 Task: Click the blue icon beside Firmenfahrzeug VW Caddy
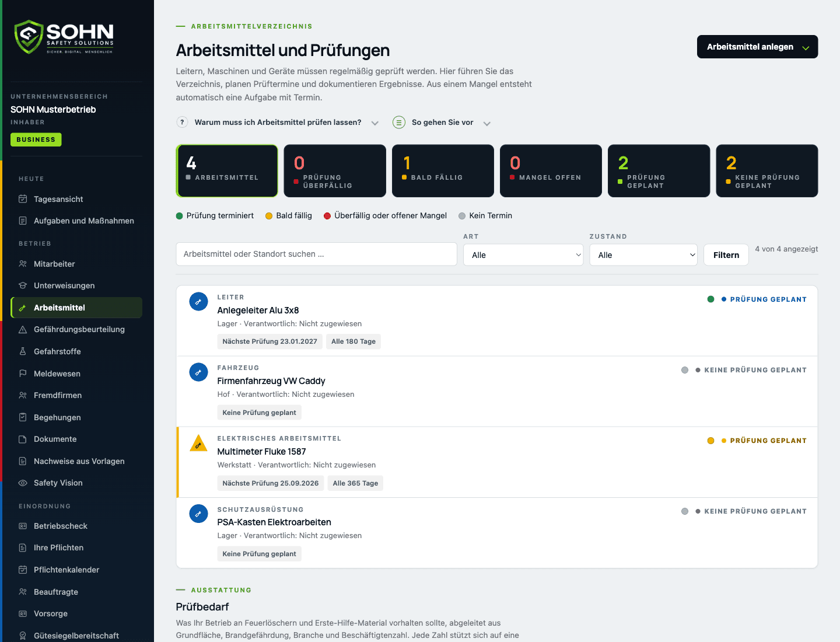point(198,372)
